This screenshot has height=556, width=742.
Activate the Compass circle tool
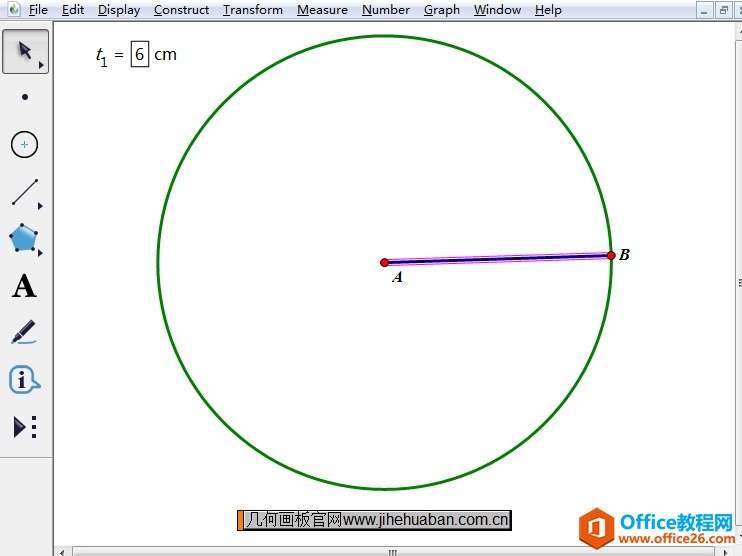tap(25, 144)
